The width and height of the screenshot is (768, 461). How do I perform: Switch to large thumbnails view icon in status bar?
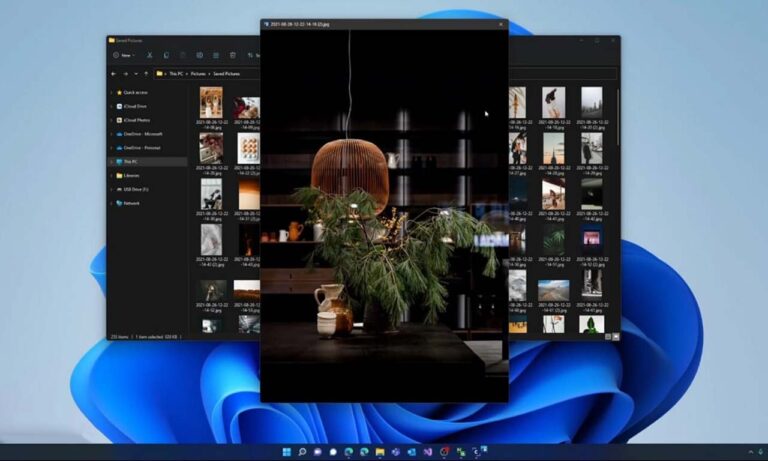click(615, 337)
